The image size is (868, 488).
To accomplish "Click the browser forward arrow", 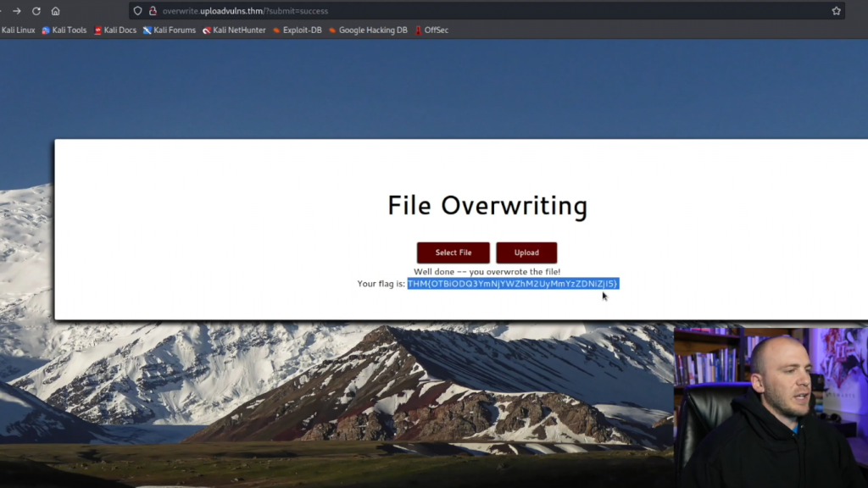I will tap(17, 11).
